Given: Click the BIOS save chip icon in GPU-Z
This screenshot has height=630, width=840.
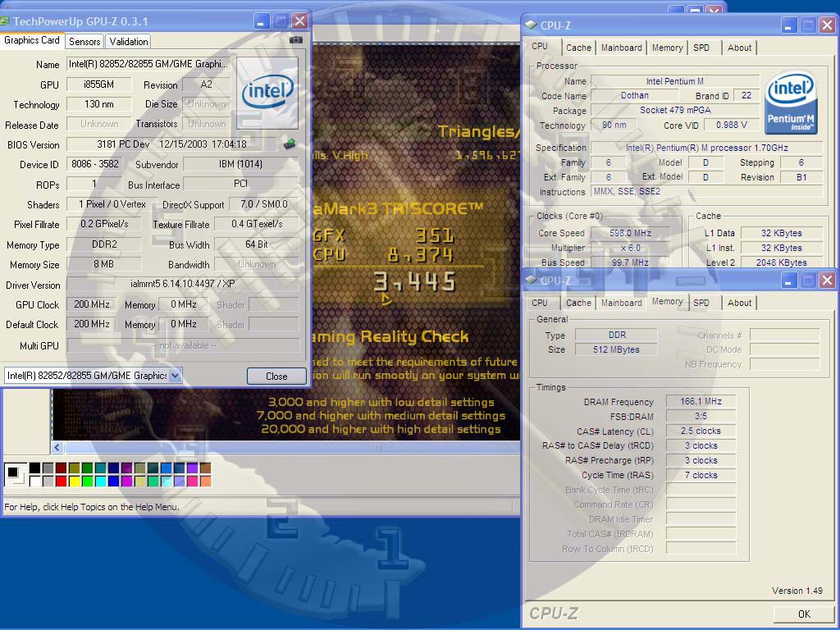Looking at the screenshot, I should click(x=290, y=144).
